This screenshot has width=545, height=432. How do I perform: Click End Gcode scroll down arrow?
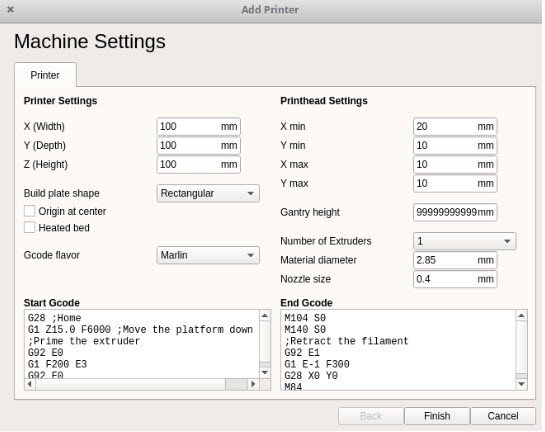pyautogui.click(x=522, y=384)
